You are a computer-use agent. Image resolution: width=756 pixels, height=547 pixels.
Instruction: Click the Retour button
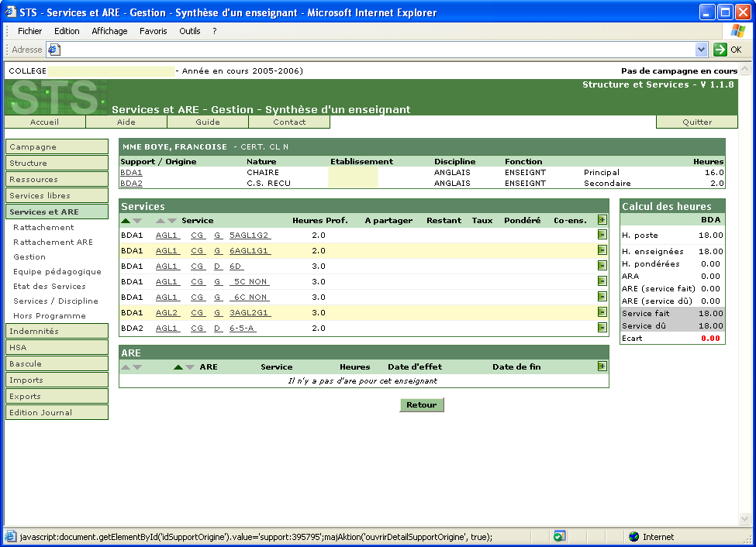(x=421, y=405)
